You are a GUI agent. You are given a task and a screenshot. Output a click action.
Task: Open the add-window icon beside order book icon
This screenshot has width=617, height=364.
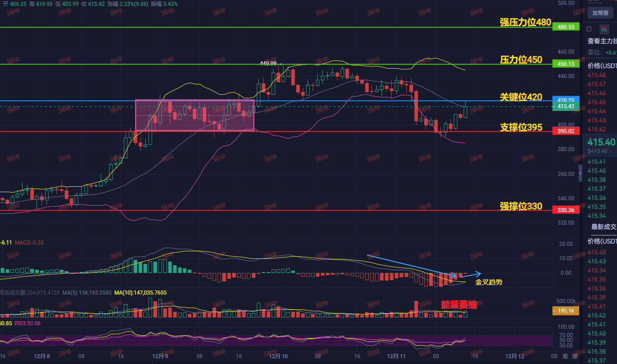click(589, 29)
